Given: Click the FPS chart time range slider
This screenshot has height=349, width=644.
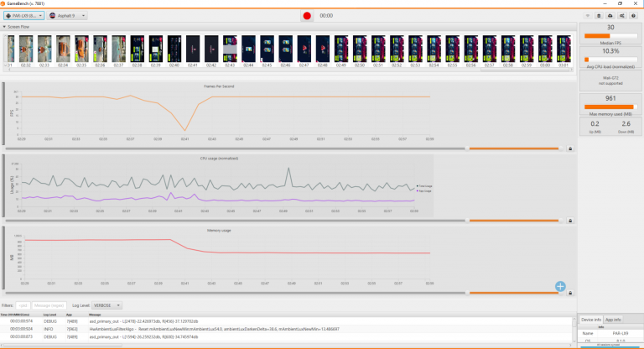Looking at the screenshot, I should tap(283, 148).
